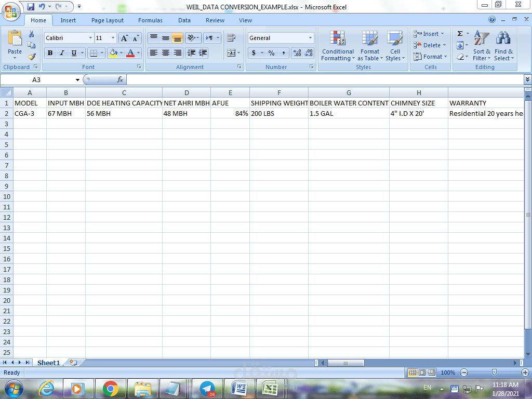Open Find & Select binoculars

click(503, 46)
